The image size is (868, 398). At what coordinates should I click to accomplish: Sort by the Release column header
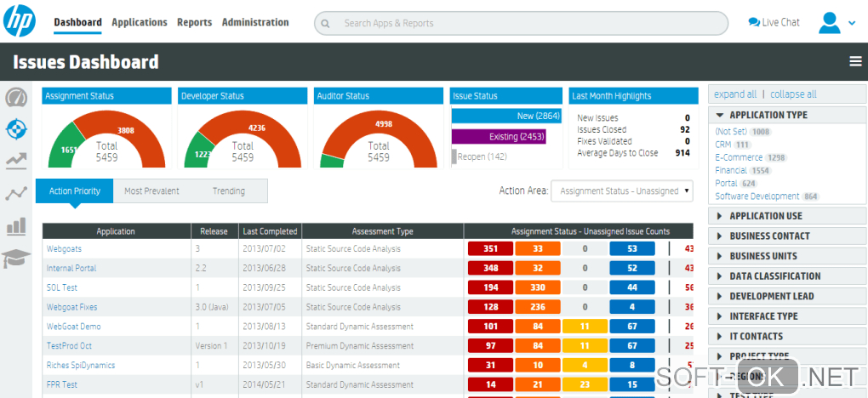pos(214,231)
